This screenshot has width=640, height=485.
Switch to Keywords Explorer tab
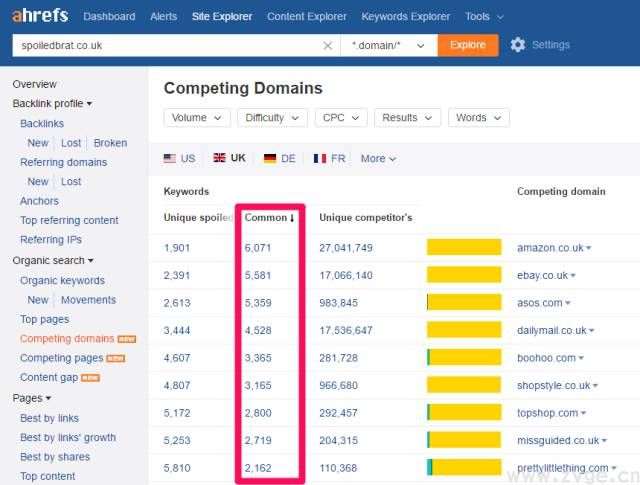[406, 17]
